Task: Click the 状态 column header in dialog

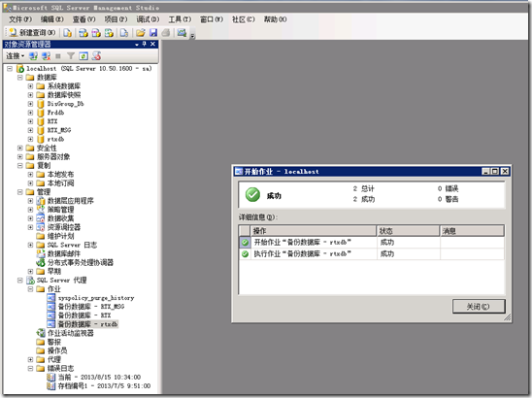Action: (408, 231)
